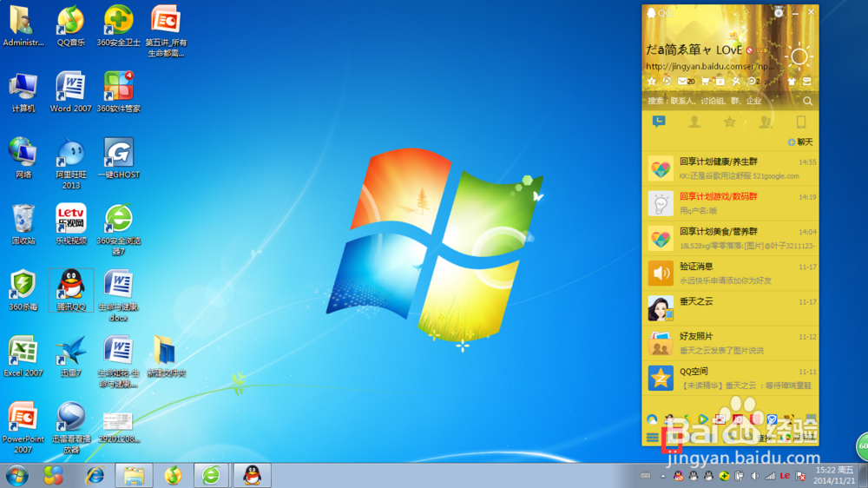Open 360软件管家 desktop icon
Image resolution: width=868 pixels, height=488 pixels.
[118, 92]
